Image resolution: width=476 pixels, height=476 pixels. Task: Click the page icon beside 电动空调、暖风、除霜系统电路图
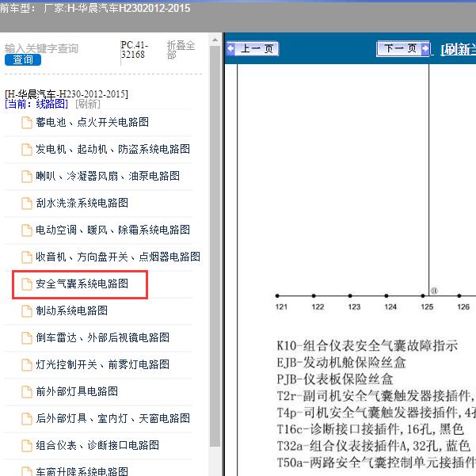coord(28,230)
